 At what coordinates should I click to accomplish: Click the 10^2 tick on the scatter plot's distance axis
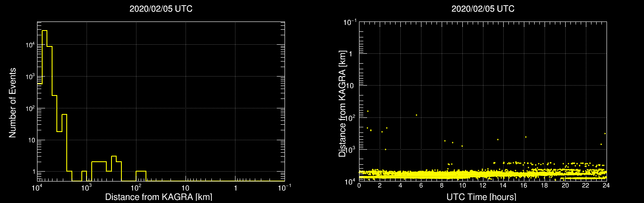pos(350,117)
